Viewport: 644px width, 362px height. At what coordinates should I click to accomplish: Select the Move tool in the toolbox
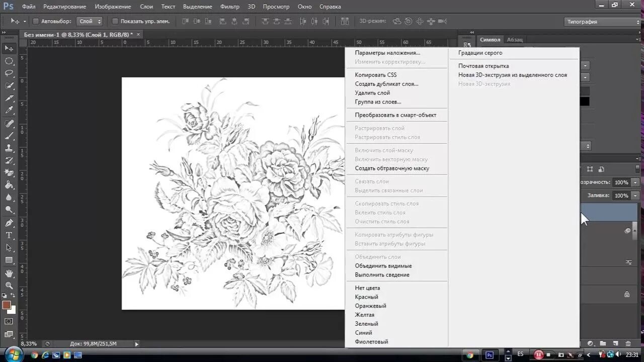(x=9, y=48)
